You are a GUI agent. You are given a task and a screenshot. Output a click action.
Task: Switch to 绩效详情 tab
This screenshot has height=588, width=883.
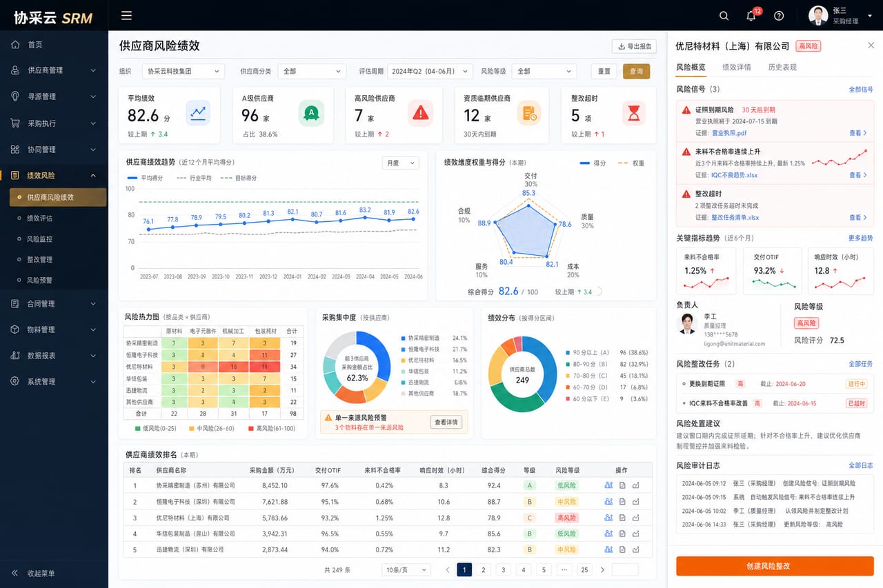point(737,68)
